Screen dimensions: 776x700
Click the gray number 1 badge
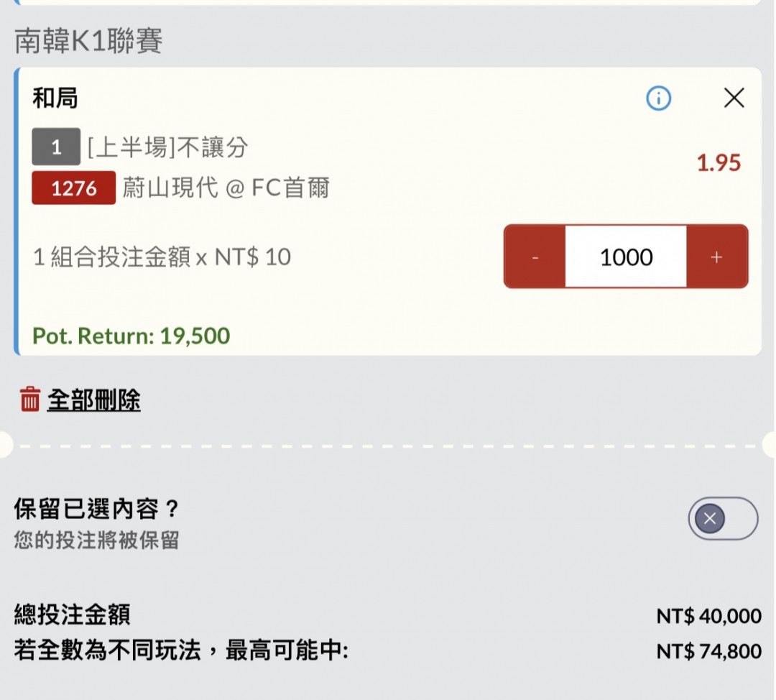pyautogui.click(x=56, y=147)
